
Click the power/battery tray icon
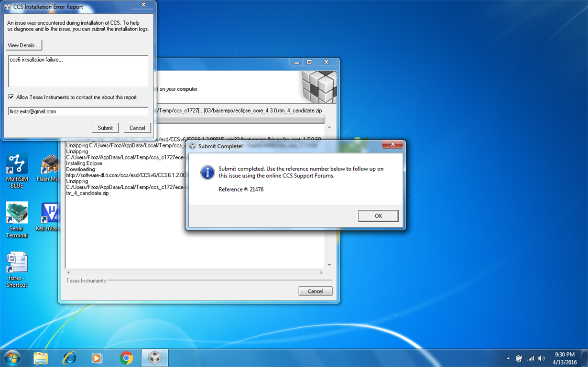520,358
